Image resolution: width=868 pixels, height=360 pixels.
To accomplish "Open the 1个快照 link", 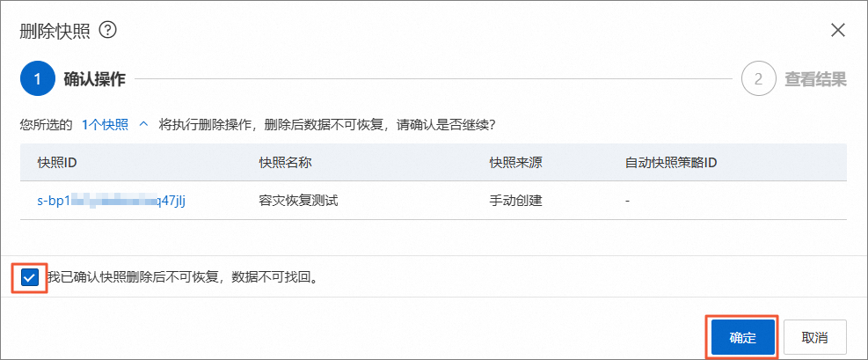I will click(105, 124).
